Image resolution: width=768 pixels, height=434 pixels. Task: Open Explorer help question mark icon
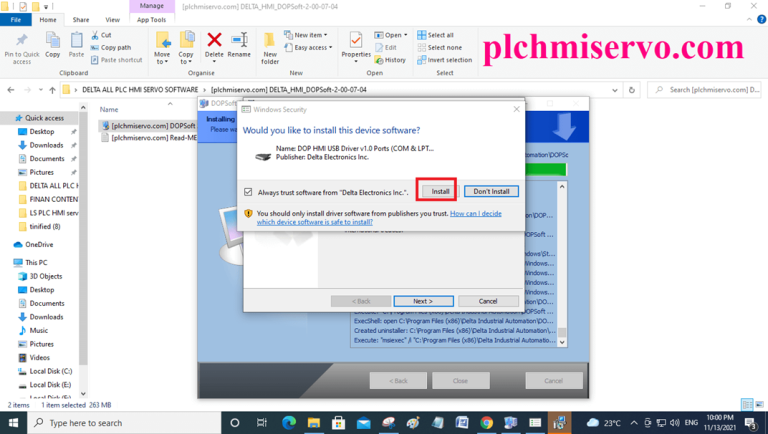762,20
